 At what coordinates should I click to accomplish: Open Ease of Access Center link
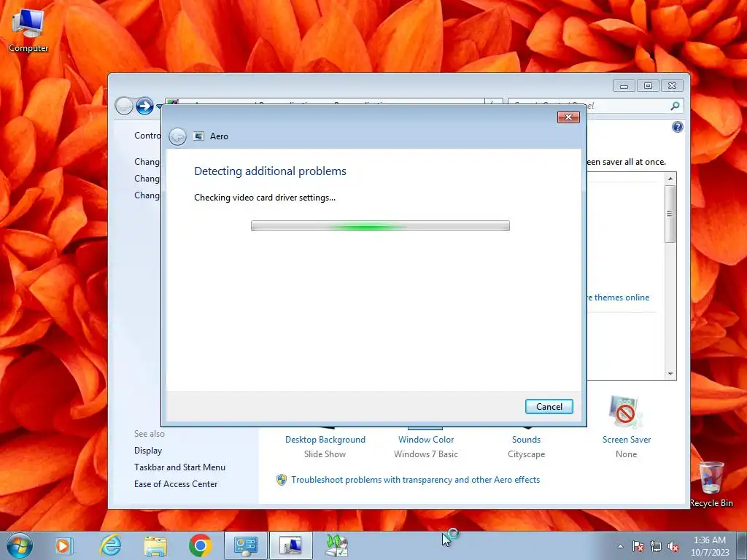[x=175, y=484]
